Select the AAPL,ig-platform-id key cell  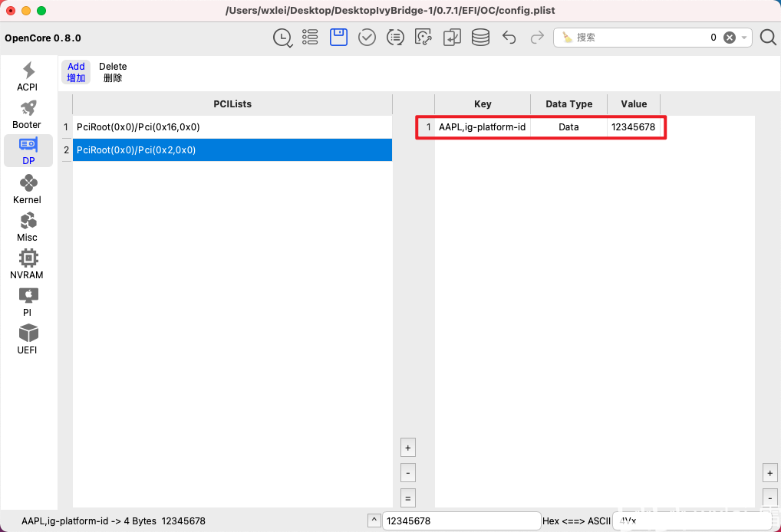pyautogui.click(x=482, y=127)
